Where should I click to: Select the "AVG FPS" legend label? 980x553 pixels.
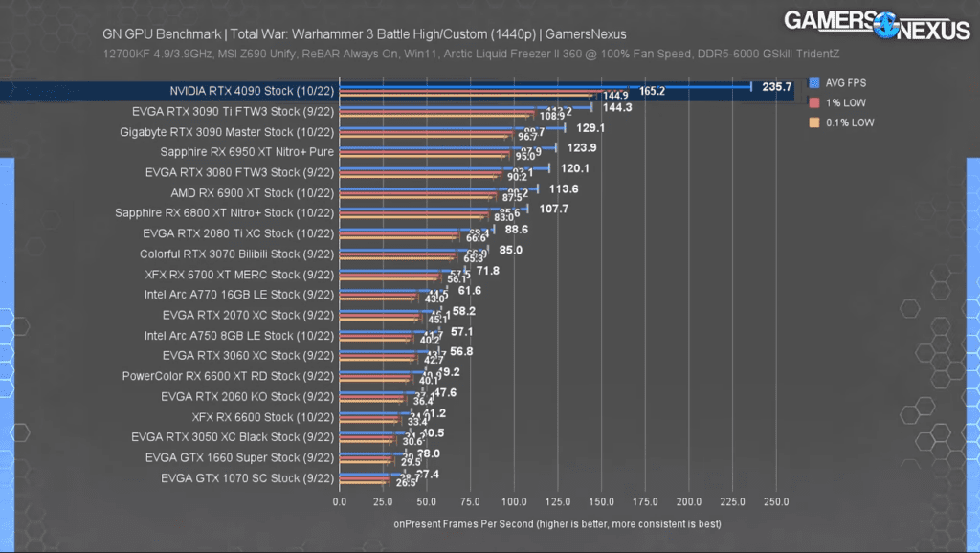[846, 83]
